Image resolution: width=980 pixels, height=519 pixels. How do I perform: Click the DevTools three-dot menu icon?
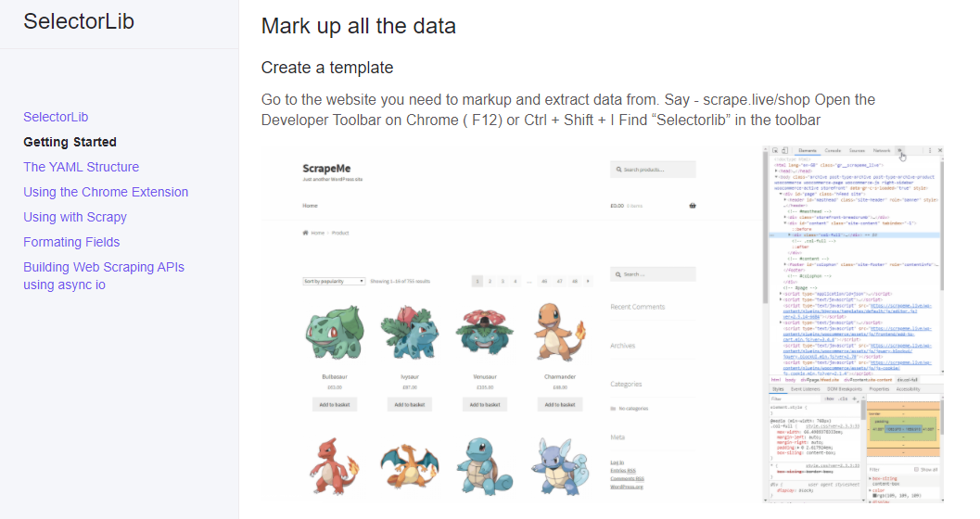930,150
